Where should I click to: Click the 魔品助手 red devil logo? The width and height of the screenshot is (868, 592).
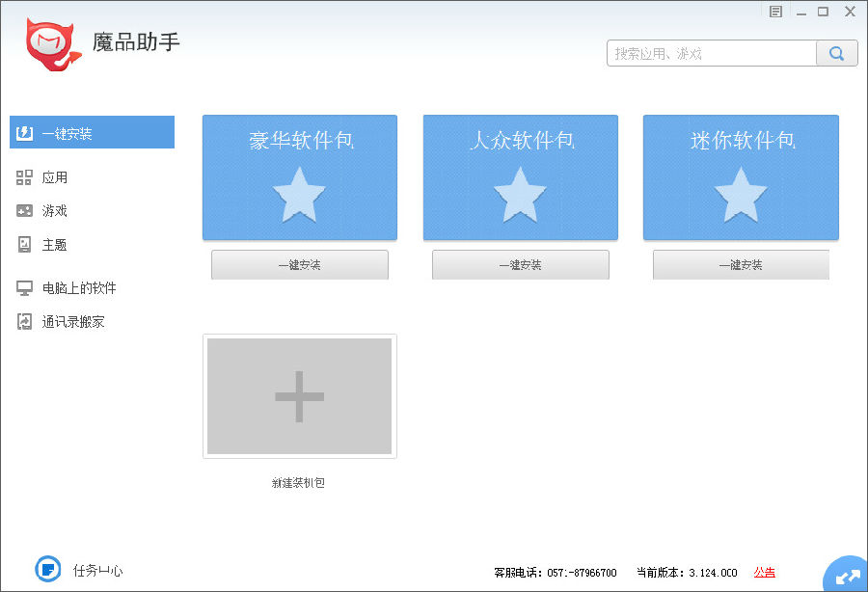53,44
